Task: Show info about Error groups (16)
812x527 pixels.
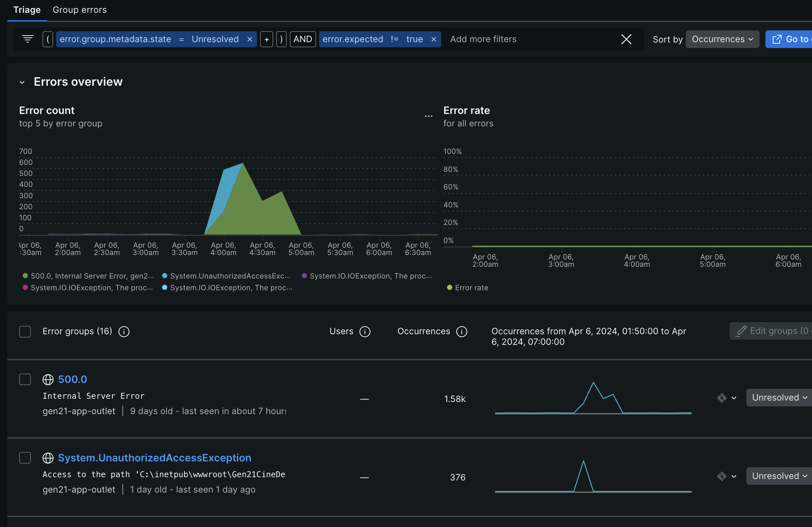Action: point(124,332)
